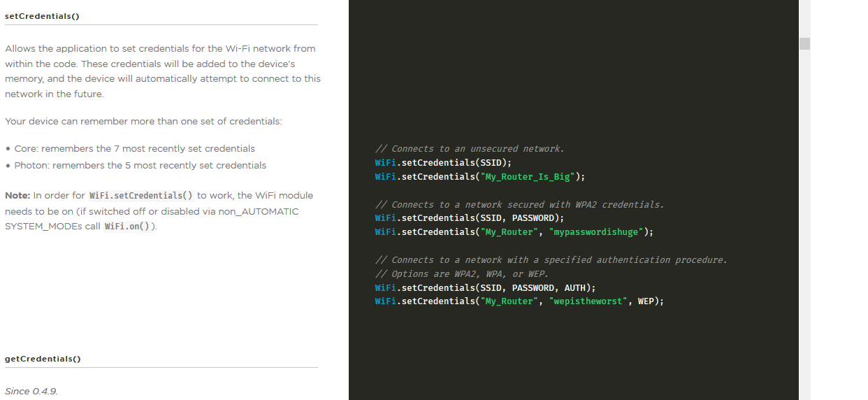Click the inline WiFi.on() code snippet
The image size is (868, 400).
[127, 227]
